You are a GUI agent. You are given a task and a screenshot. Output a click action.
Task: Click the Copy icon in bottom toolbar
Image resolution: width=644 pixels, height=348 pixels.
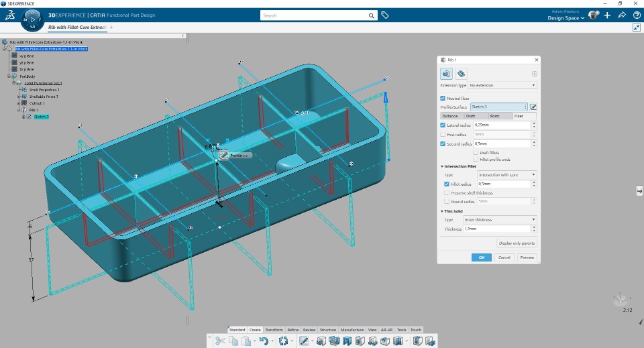[x=233, y=341]
